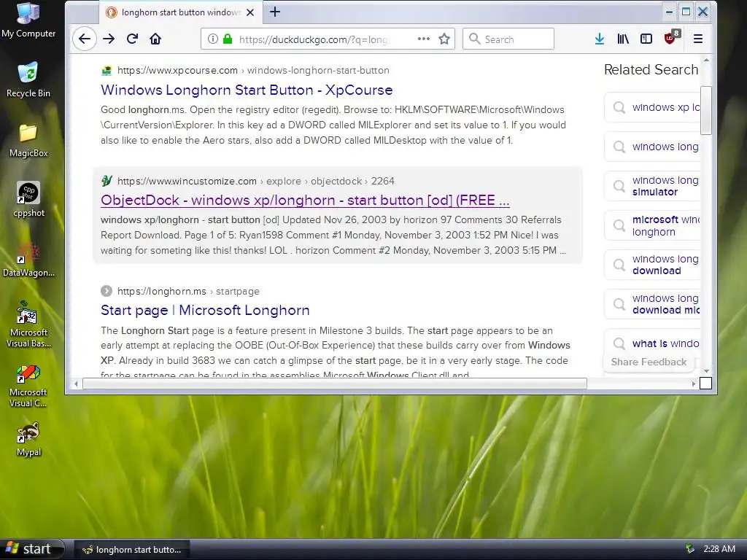Open the Windows start menu

click(32, 549)
